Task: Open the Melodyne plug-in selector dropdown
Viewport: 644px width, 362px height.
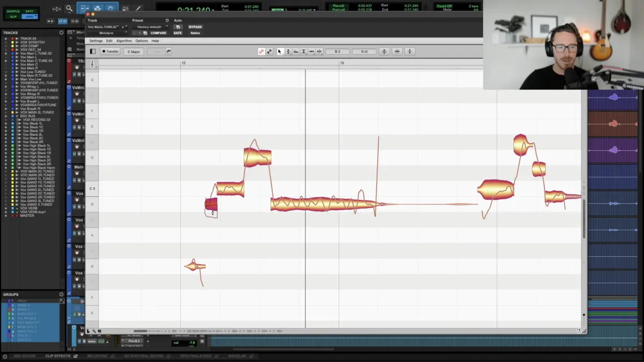Action: tap(107, 33)
